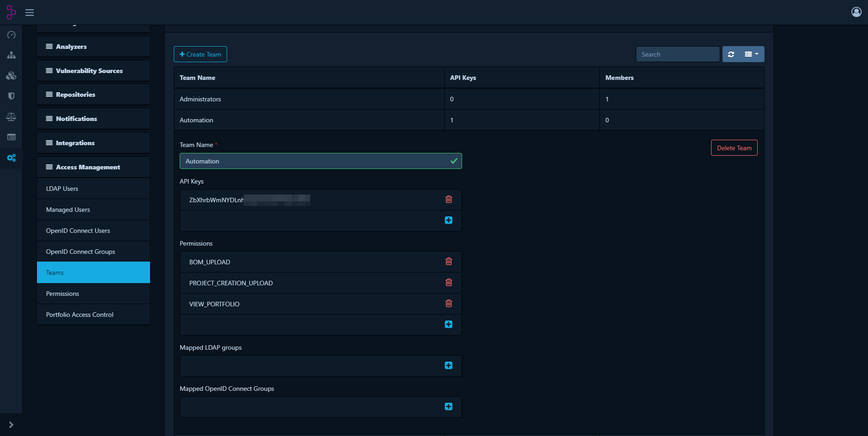Screen dimensions: 868x436
Task: Switch to the Teams section
Action: 93,272
